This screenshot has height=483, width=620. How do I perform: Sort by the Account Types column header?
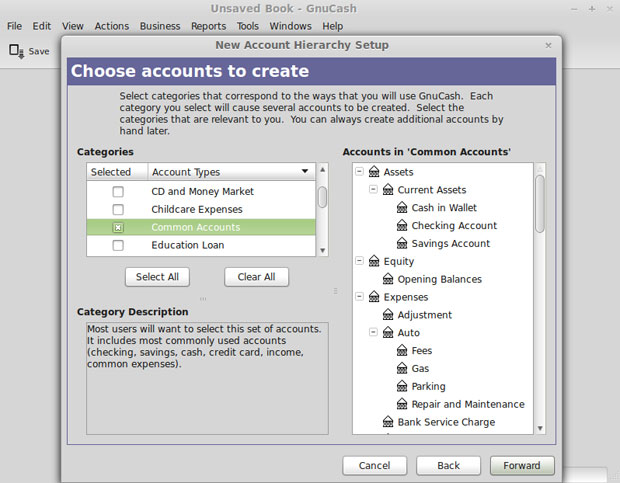coord(232,172)
